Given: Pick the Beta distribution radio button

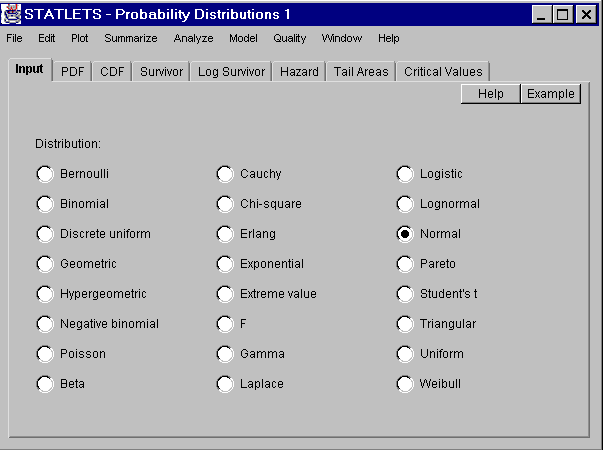Looking at the screenshot, I should point(45,384).
